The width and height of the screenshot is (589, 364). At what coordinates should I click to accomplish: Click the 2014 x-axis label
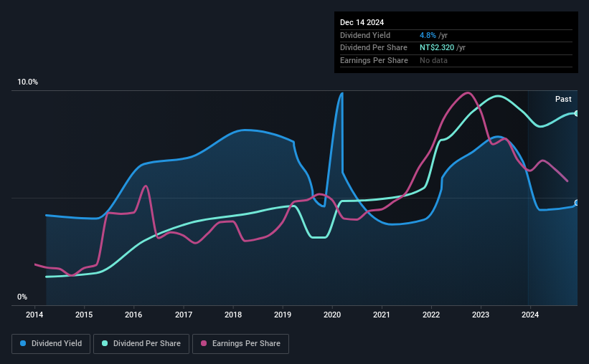pyautogui.click(x=34, y=315)
